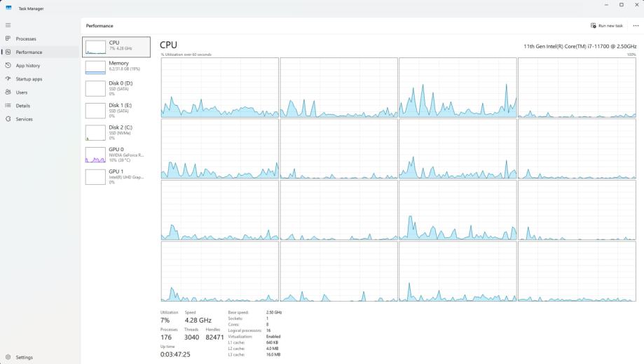This screenshot has width=644, height=364.
Task: Open the hamburger navigation menu icon
Action: click(8, 25)
